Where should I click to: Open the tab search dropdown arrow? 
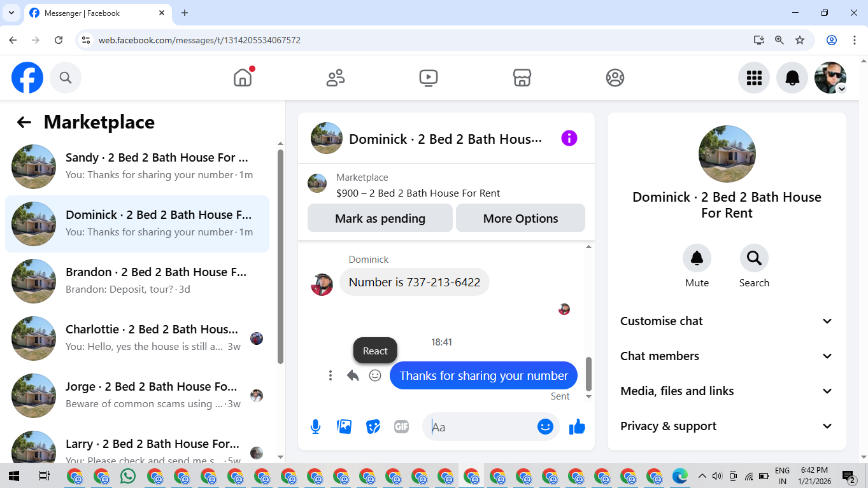tap(11, 13)
